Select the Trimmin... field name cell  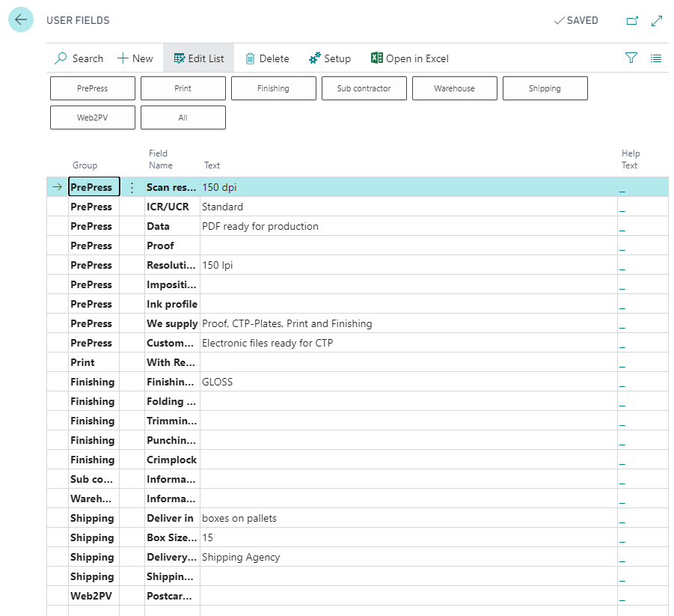172,421
